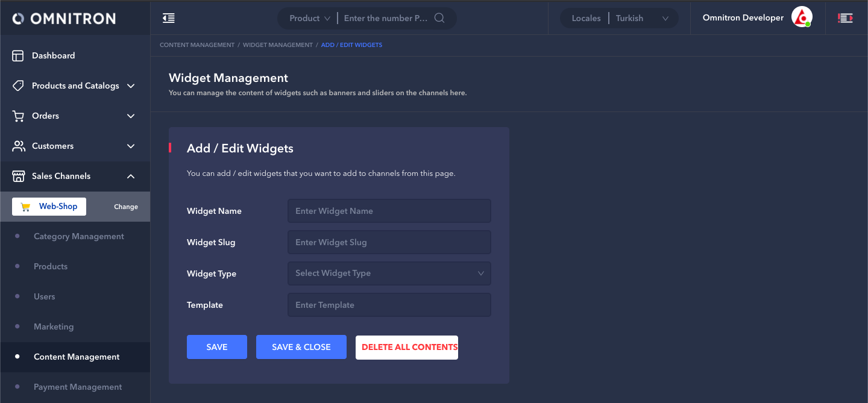
Task: Click the Orders shopping cart icon
Action: 18,116
